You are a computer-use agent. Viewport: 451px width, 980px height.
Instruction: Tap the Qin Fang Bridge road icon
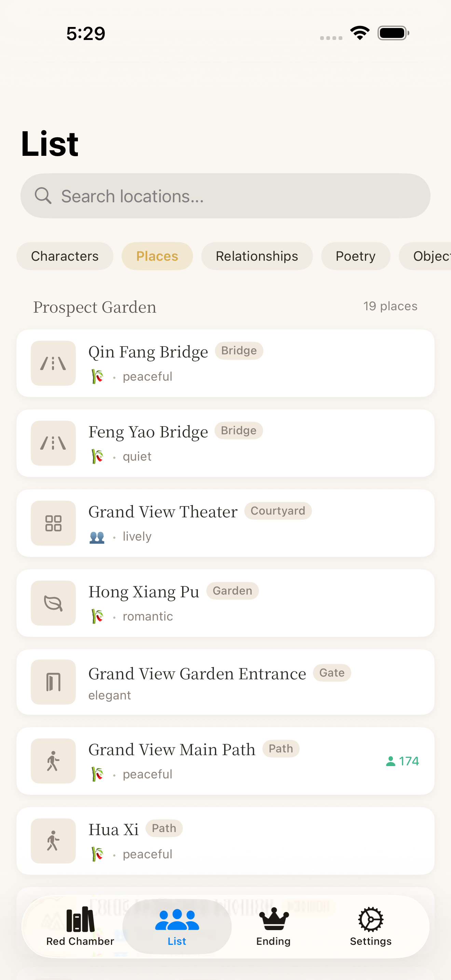click(53, 363)
